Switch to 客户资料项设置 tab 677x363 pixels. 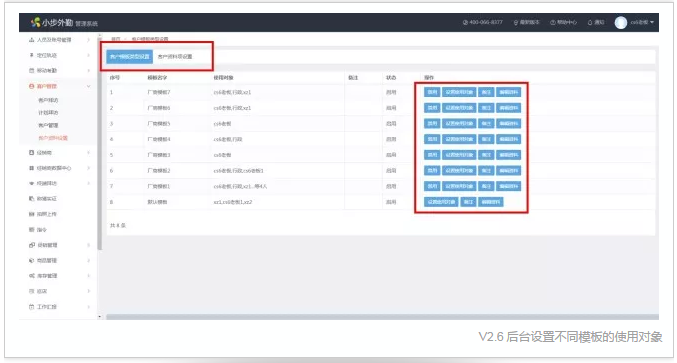[175, 57]
